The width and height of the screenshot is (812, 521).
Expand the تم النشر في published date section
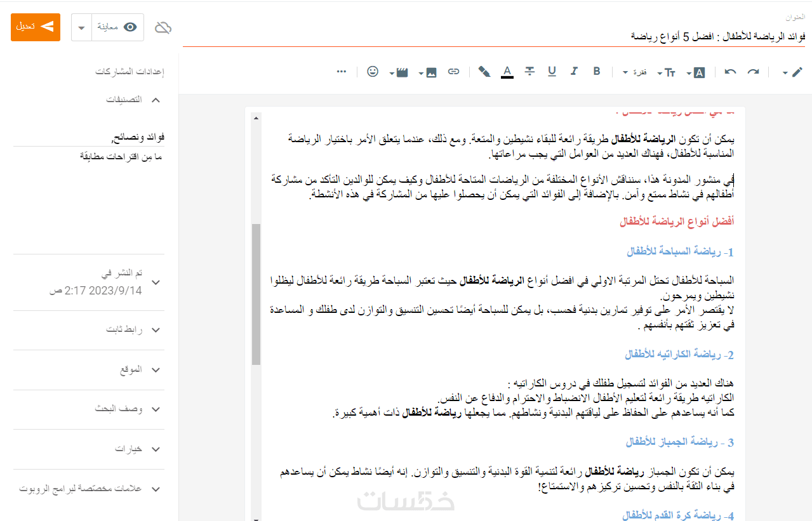point(156,282)
